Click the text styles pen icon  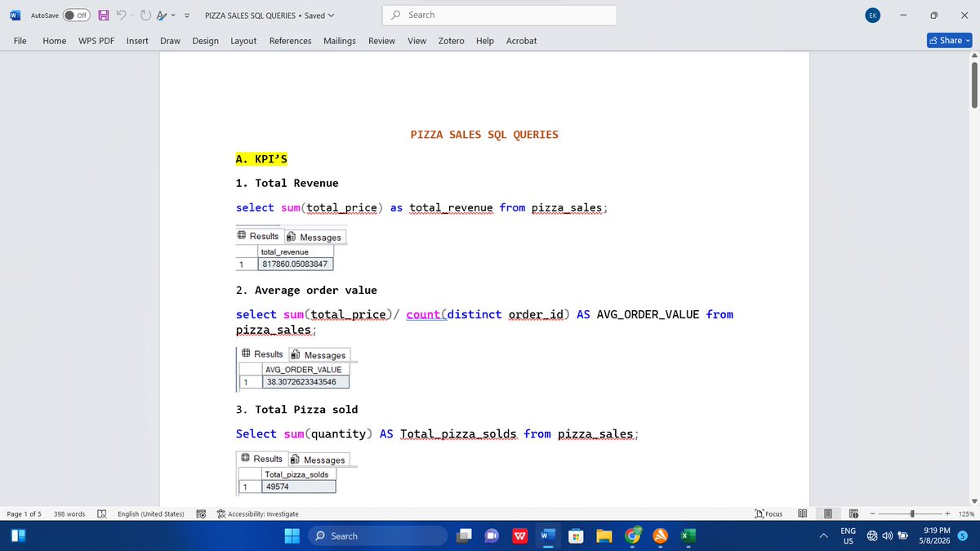coord(162,15)
